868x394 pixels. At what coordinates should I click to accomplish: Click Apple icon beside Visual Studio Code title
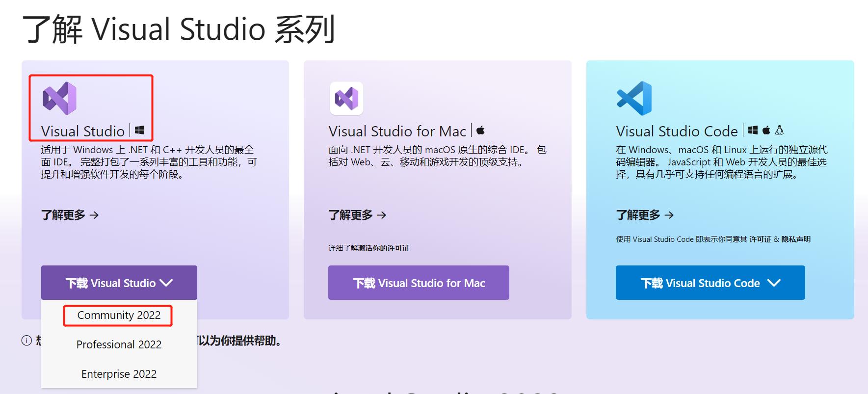coord(766,130)
